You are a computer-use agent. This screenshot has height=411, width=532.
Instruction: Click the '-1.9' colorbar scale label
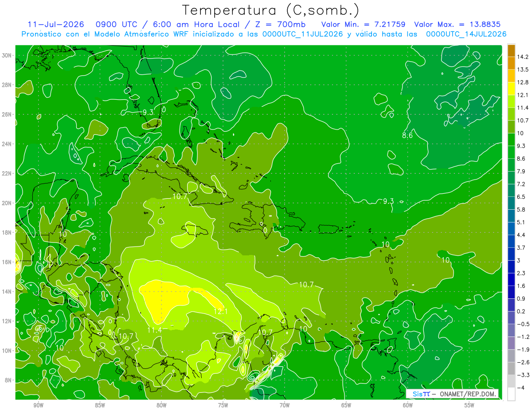[x=523, y=349]
